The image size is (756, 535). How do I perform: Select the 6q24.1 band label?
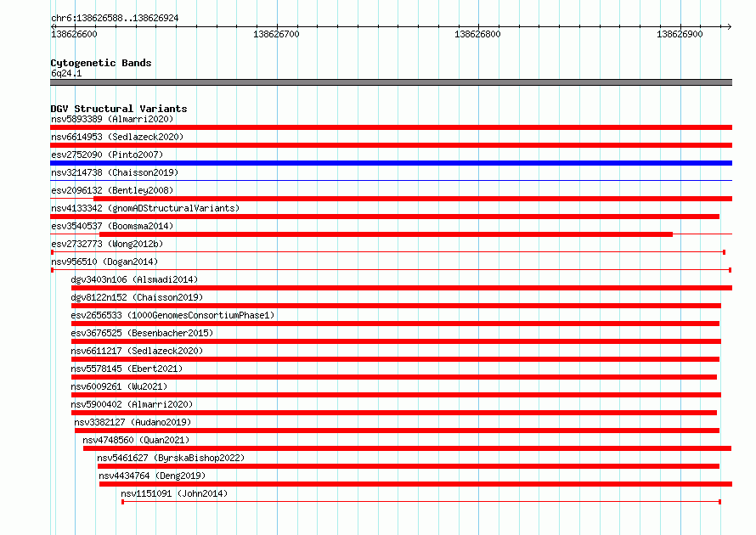click(x=66, y=73)
